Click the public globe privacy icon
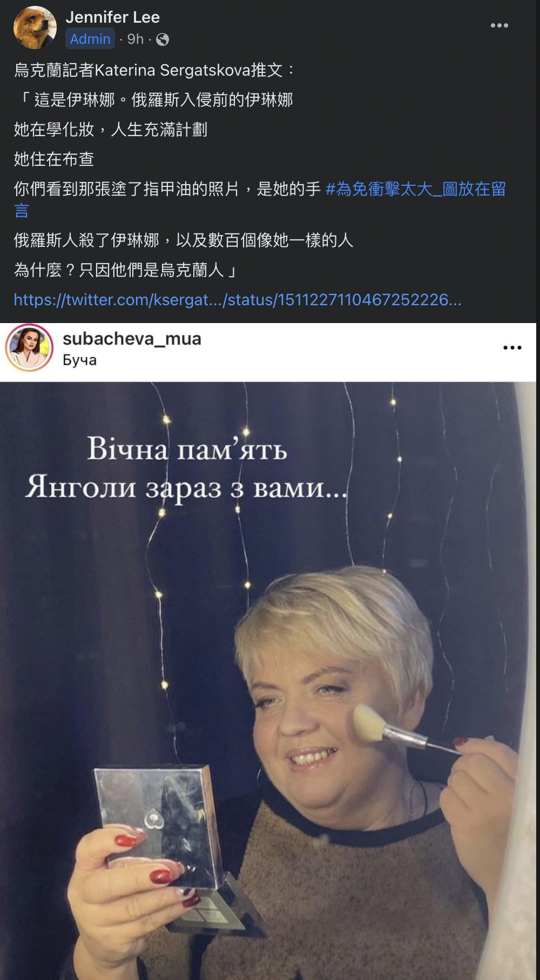The image size is (540, 980). tap(163, 39)
